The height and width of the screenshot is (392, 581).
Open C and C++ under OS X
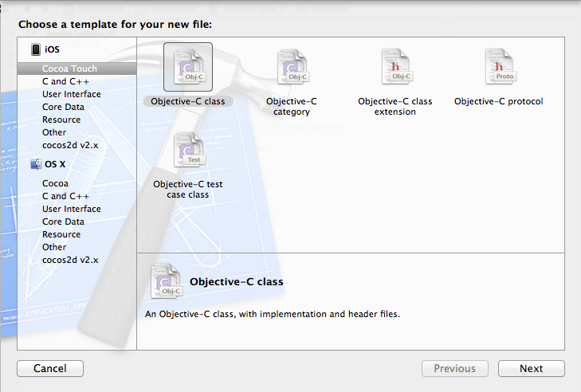pos(65,196)
